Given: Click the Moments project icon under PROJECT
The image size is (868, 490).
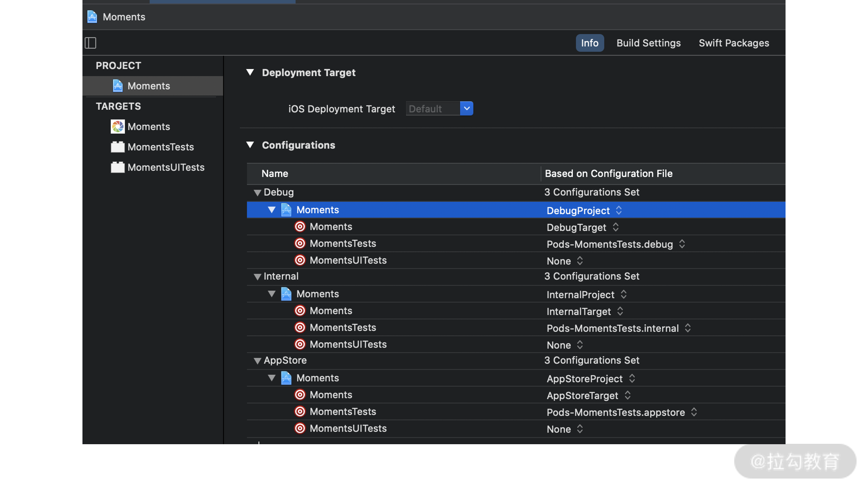Looking at the screenshot, I should tap(118, 86).
